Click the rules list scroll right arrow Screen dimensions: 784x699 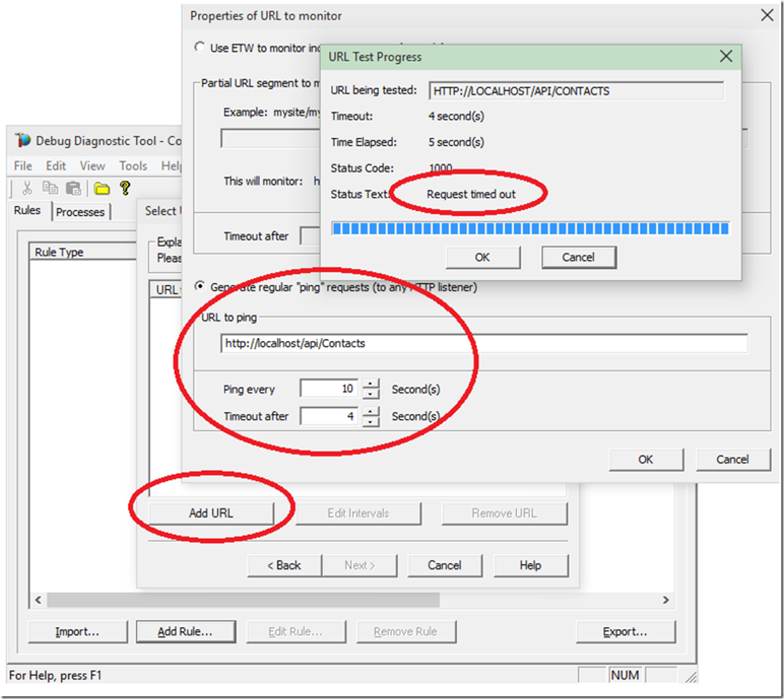(665, 600)
